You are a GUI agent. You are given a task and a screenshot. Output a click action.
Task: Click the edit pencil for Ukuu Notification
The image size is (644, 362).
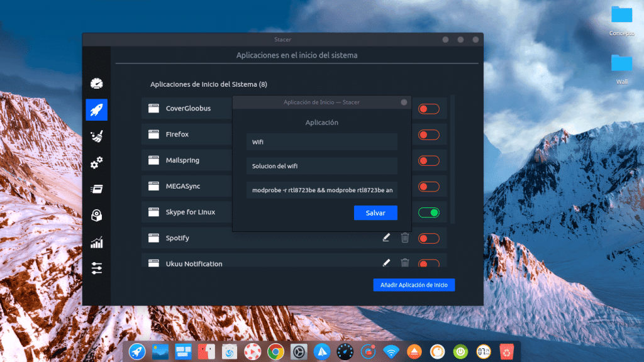pyautogui.click(x=386, y=263)
